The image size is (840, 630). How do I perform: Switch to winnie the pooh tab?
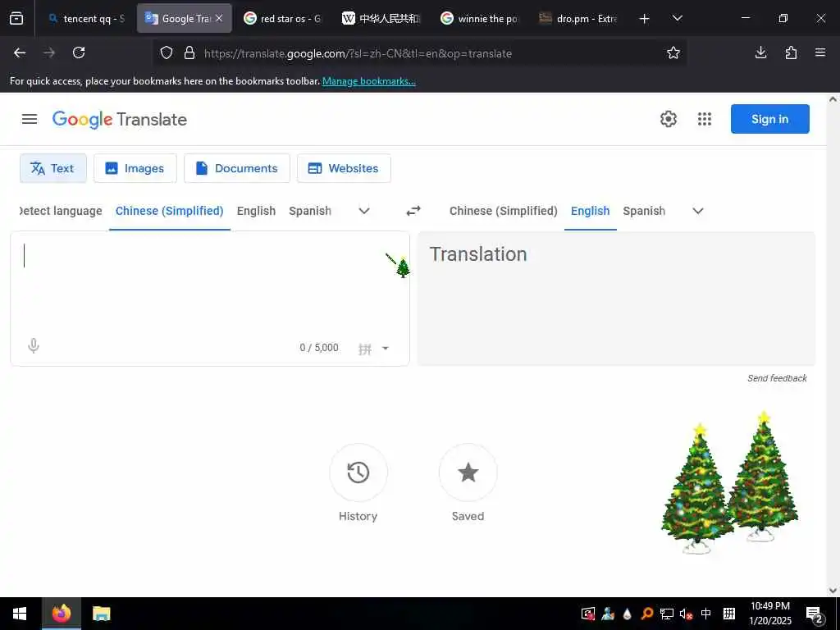pos(479,19)
